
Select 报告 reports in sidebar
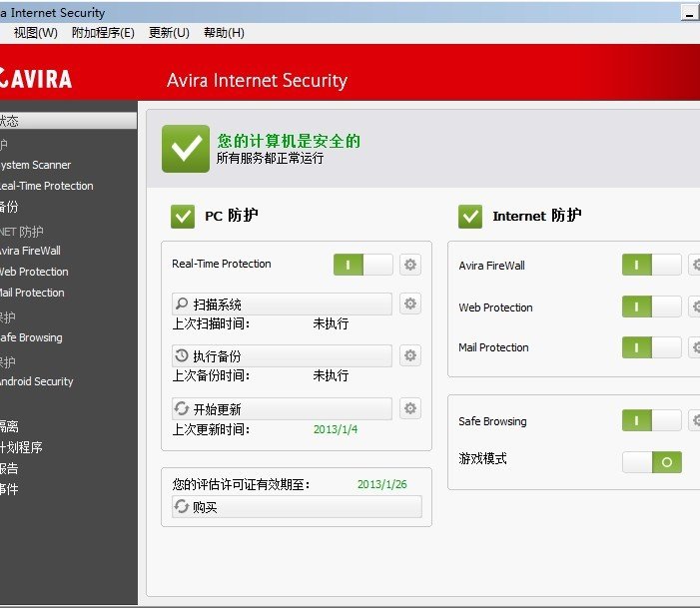pyautogui.click(x=9, y=468)
